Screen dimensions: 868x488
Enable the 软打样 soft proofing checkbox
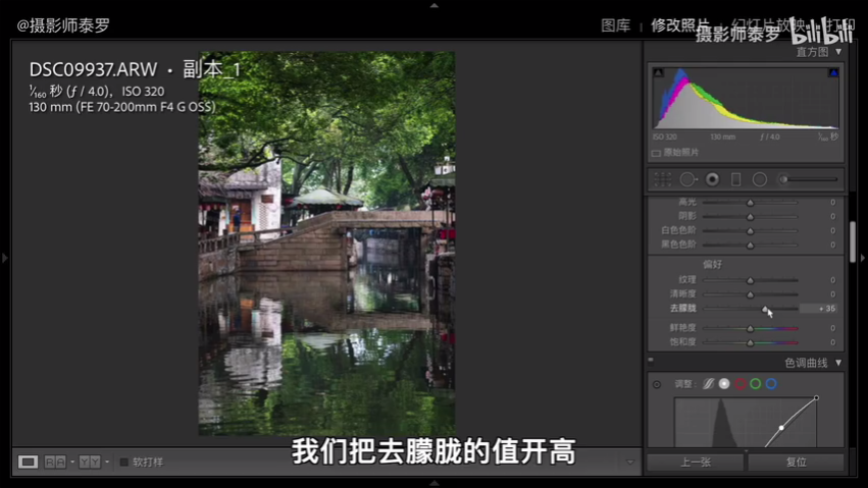[124, 462]
